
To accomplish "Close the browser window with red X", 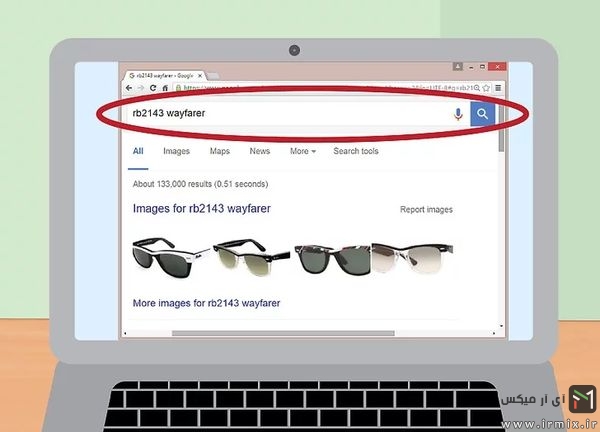I will (x=497, y=67).
